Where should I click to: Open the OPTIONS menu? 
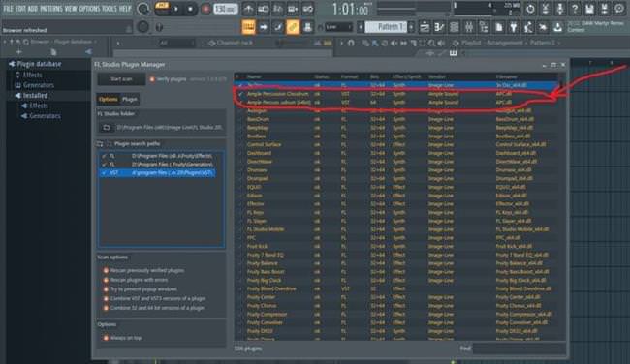coord(89,9)
